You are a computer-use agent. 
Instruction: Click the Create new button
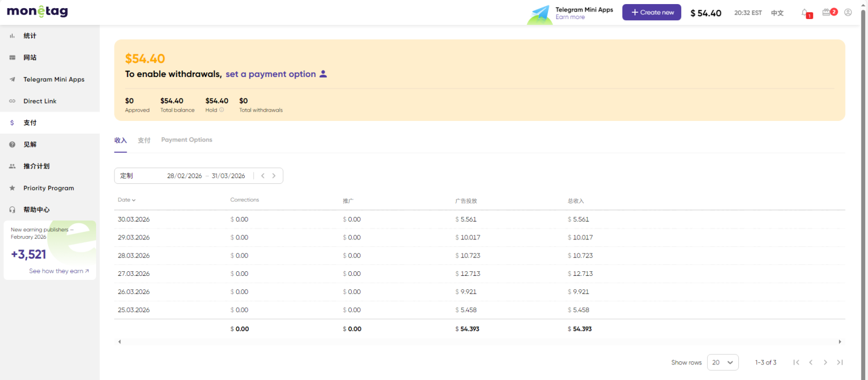tap(652, 13)
